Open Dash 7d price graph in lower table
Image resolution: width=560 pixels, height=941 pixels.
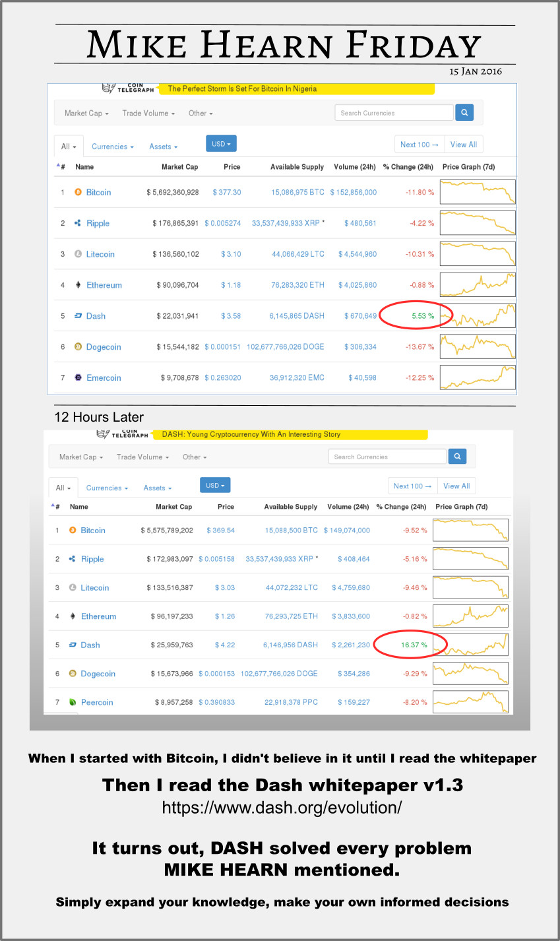(x=470, y=645)
